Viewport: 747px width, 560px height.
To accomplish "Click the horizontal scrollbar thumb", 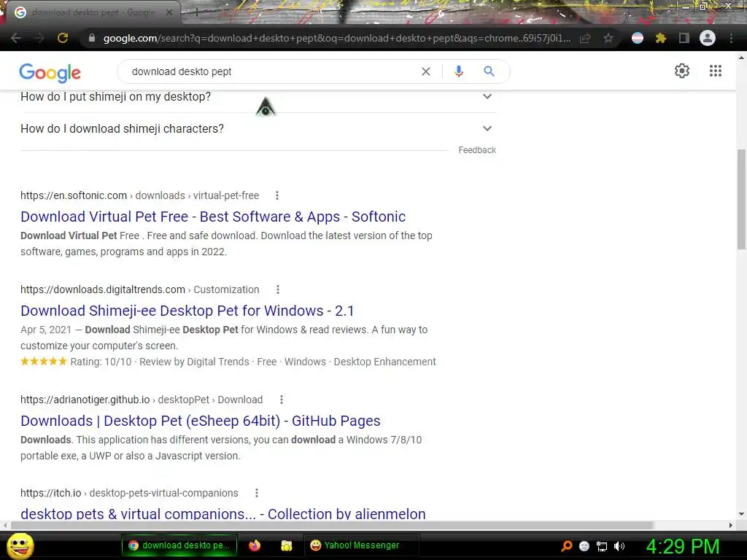I will tap(332, 525).
